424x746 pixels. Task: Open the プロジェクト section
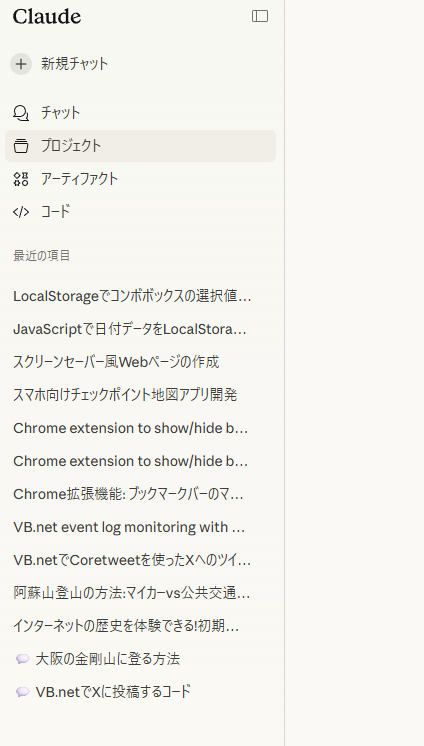coord(140,146)
